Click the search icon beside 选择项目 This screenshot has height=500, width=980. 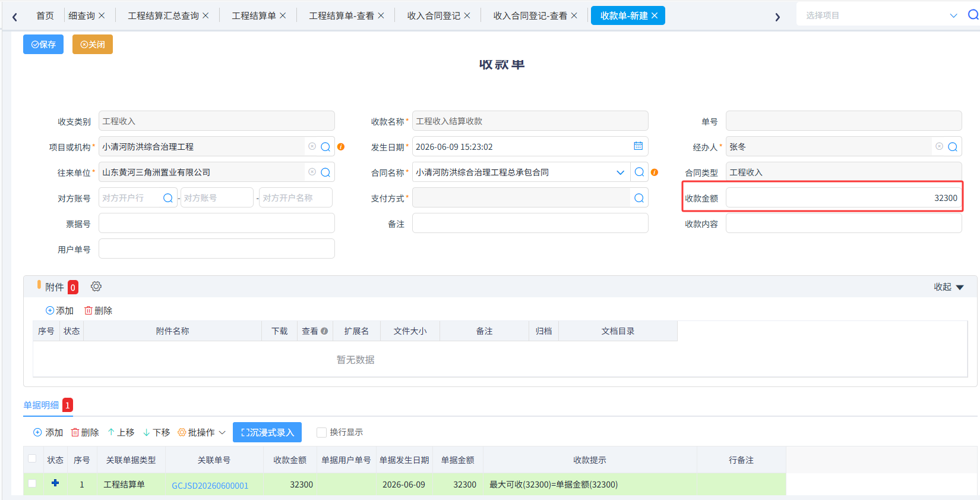pos(973,15)
